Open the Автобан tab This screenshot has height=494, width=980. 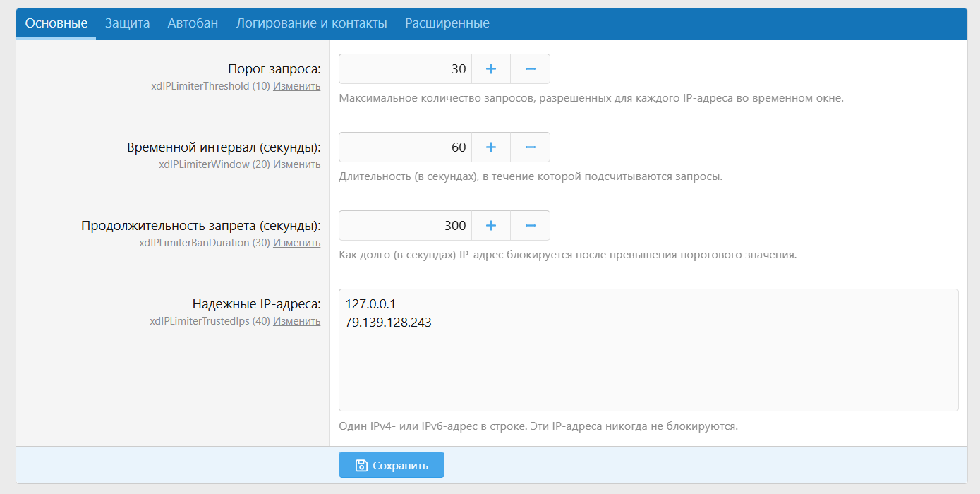(193, 23)
